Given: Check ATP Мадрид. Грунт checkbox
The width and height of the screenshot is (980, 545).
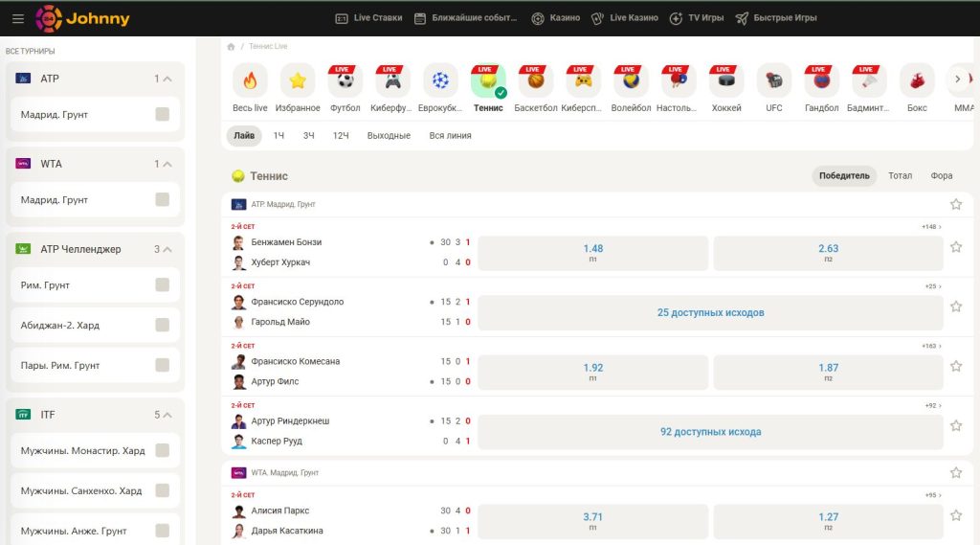Looking at the screenshot, I should click(x=163, y=114).
